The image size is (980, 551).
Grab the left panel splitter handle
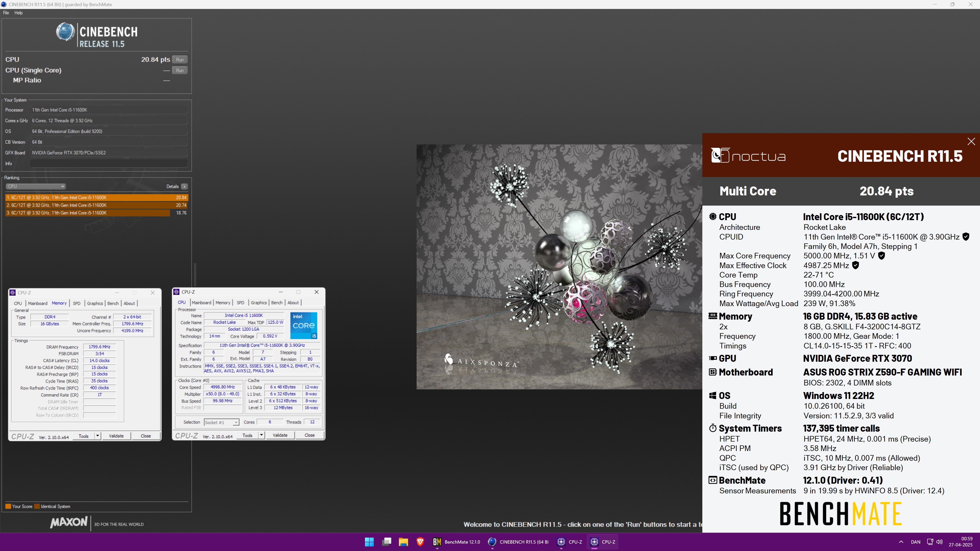pyautogui.click(x=195, y=274)
